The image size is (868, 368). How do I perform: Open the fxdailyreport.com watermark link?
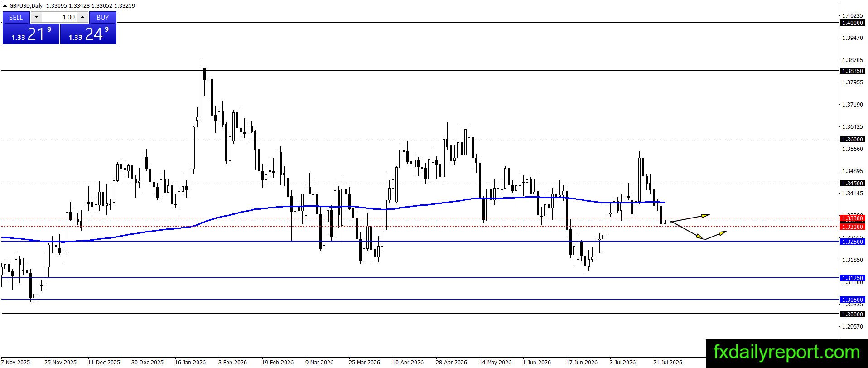[786, 352]
